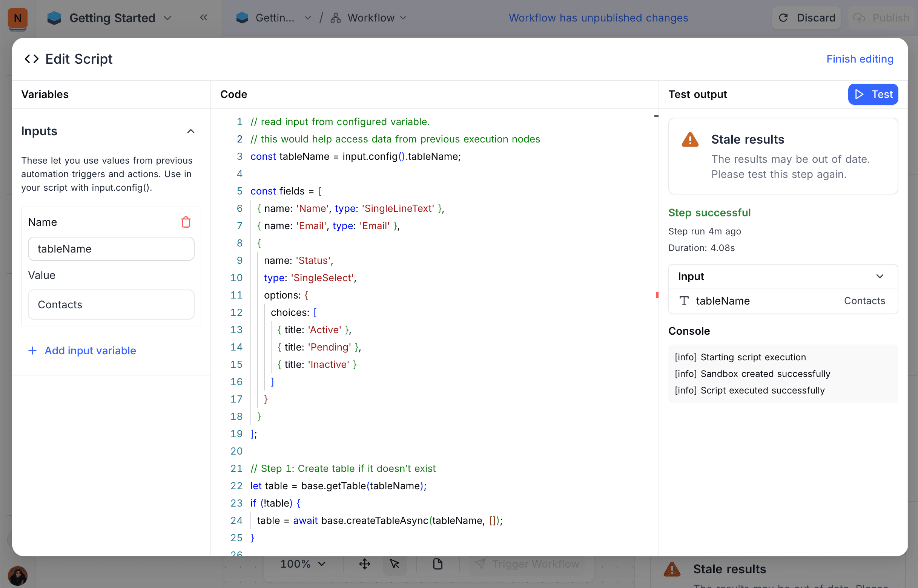Delete the Name input variable via trash icon
Image resolution: width=918 pixels, height=588 pixels.
click(x=186, y=222)
